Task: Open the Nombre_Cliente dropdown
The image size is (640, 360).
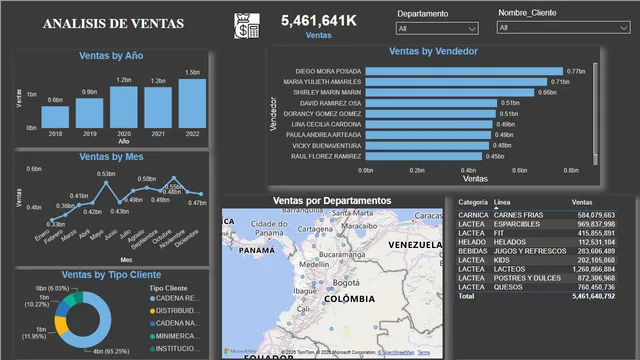Action: click(563, 28)
